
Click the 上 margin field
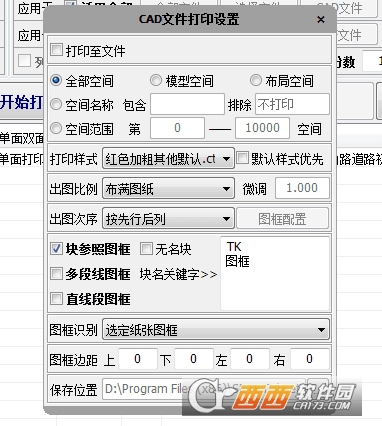(137, 359)
